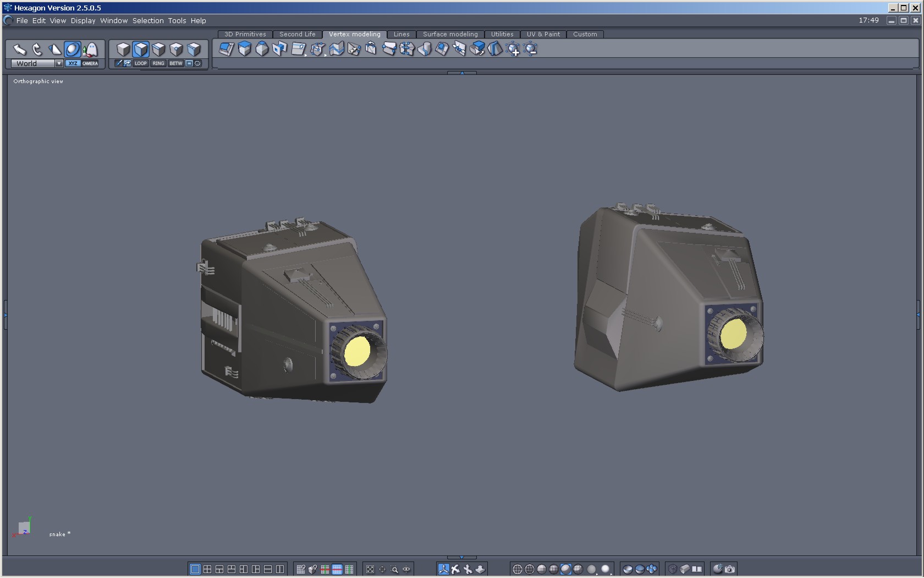Switch to the UV & Paint tab
Viewport: 924px width, 578px height.
(x=543, y=34)
